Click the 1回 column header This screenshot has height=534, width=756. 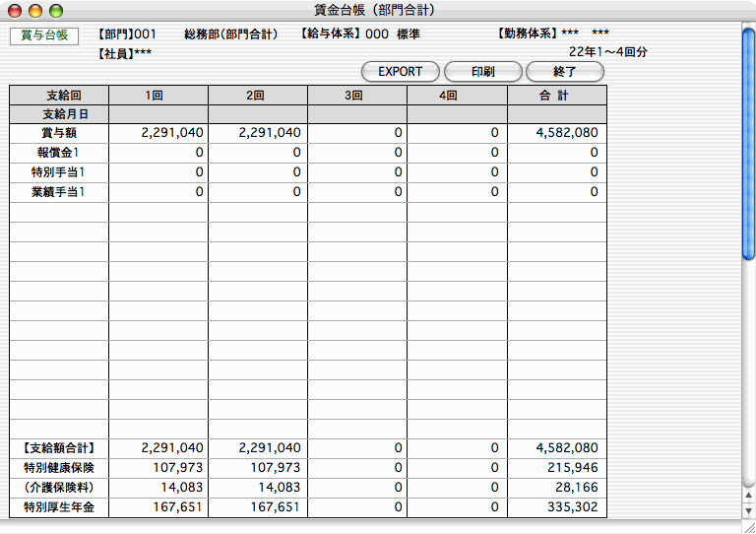[x=157, y=96]
